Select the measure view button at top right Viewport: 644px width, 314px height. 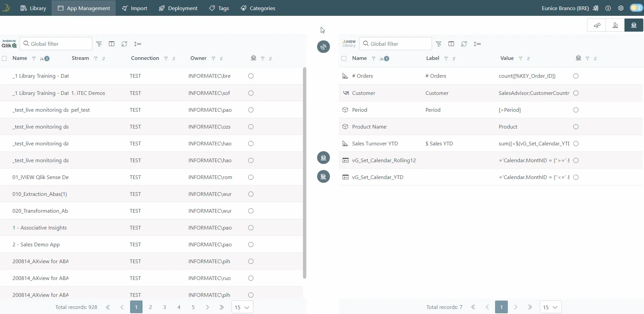(x=615, y=25)
